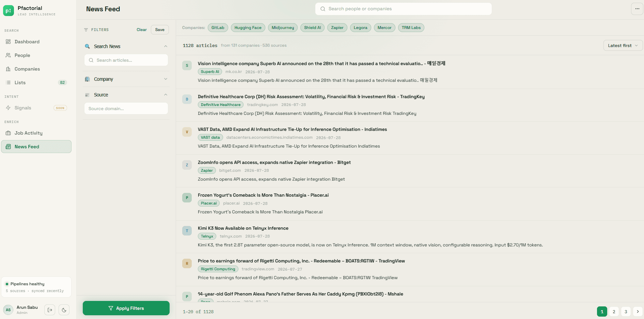Click the Telnyx company tag
Viewport: 644px width, 319px height.
(x=207, y=236)
